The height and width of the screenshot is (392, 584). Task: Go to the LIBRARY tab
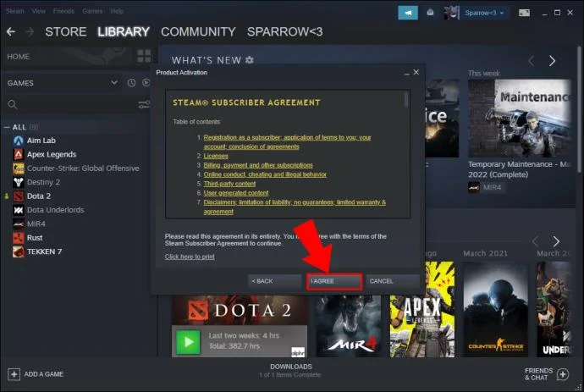124,31
